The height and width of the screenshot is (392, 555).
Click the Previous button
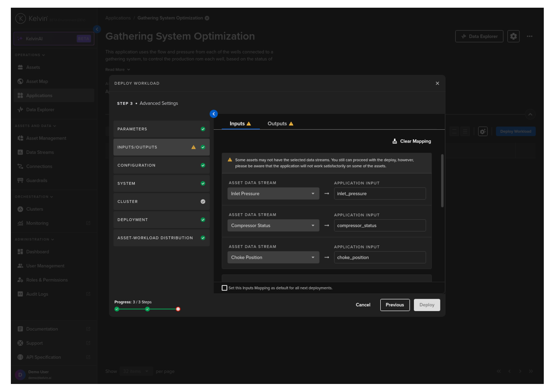point(395,305)
